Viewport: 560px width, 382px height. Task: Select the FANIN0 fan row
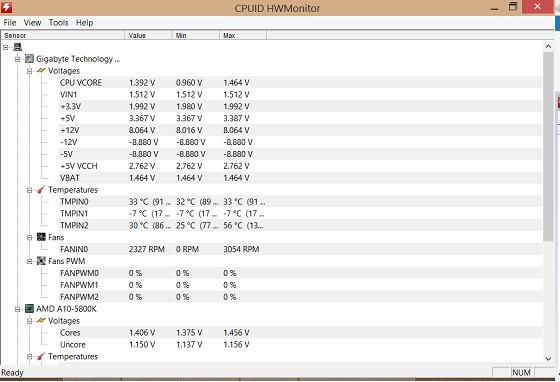(x=300, y=249)
